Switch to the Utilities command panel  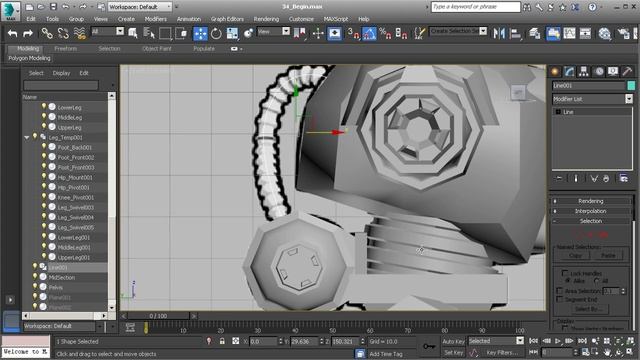627,72
